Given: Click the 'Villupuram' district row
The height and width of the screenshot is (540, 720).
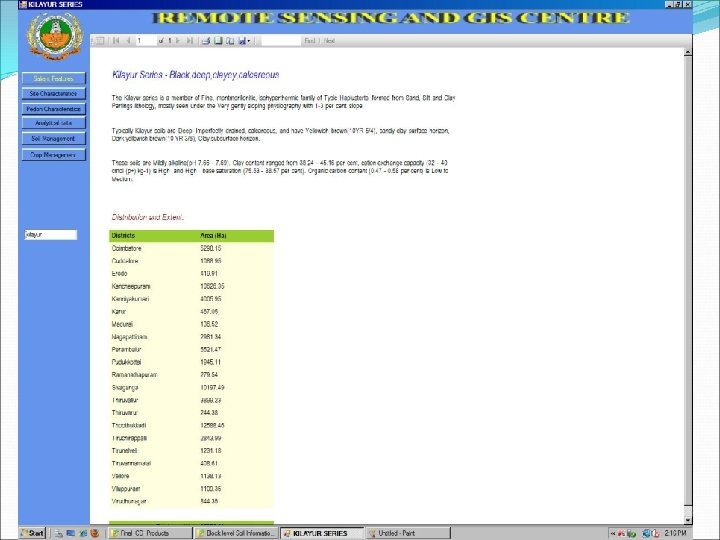Looking at the screenshot, I should (191, 489).
